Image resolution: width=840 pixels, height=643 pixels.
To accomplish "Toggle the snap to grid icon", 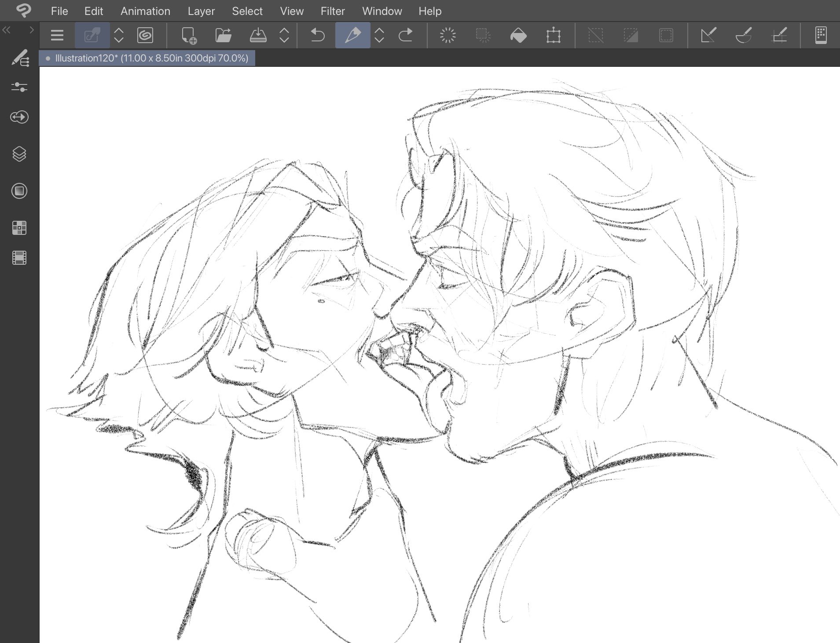I will point(779,35).
